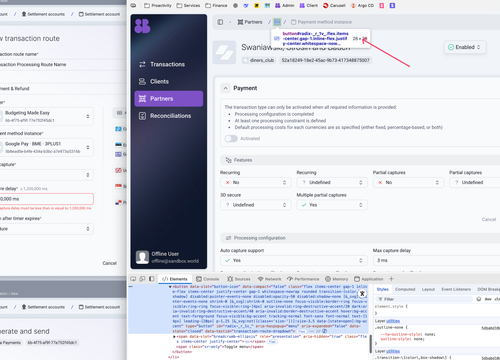The width and height of the screenshot is (500, 360).
Task: Open the Services bookmarks folder
Action: click(188, 5)
